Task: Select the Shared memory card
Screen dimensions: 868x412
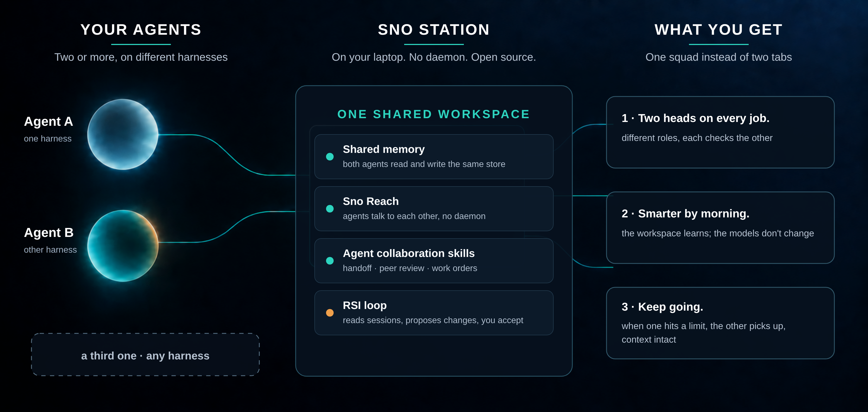Action: coord(434,156)
